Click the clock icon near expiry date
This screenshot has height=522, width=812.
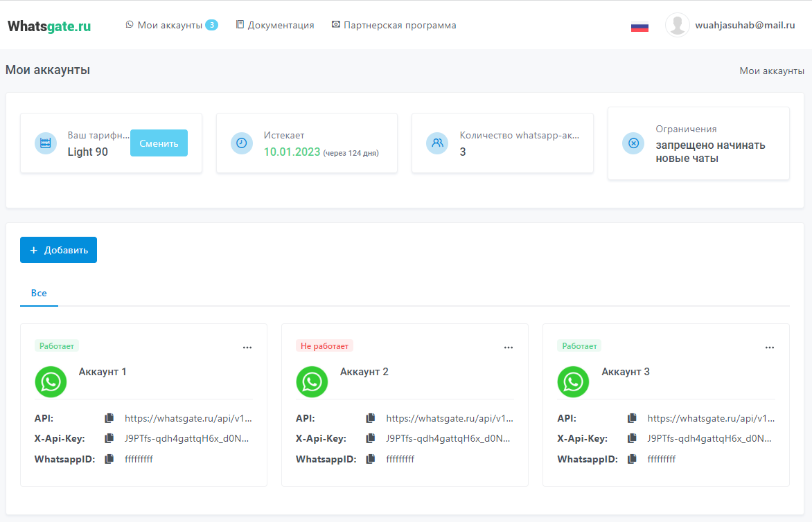(242, 143)
